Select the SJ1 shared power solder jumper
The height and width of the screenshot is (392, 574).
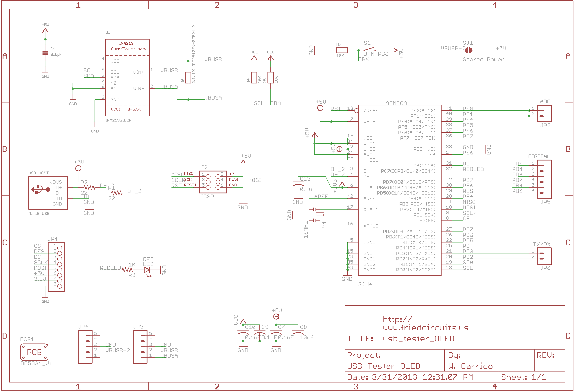[468, 50]
